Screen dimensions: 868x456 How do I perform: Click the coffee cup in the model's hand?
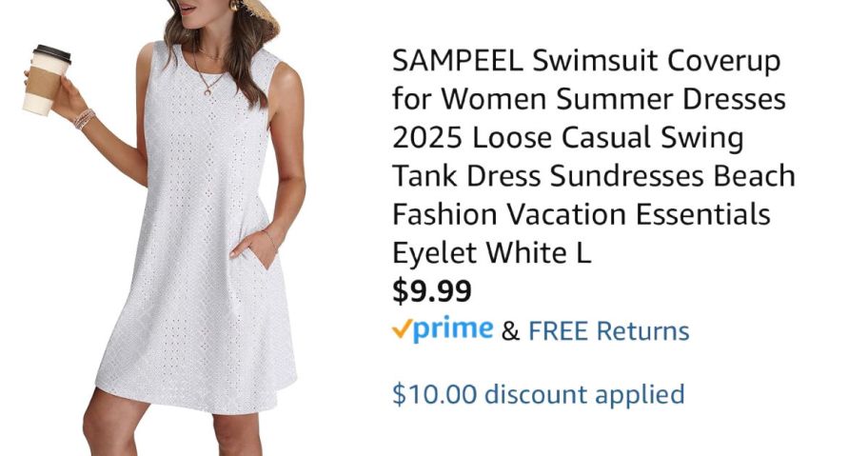coord(46,80)
